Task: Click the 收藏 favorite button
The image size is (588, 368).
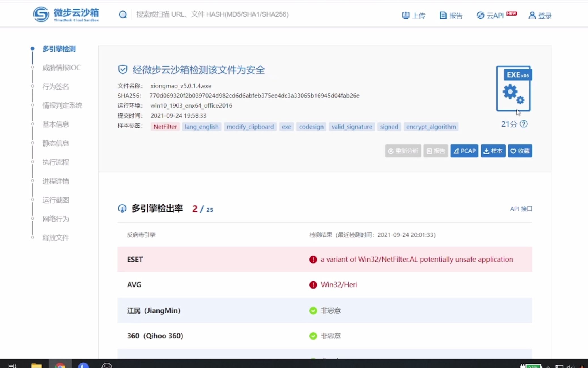Action: point(520,151)
